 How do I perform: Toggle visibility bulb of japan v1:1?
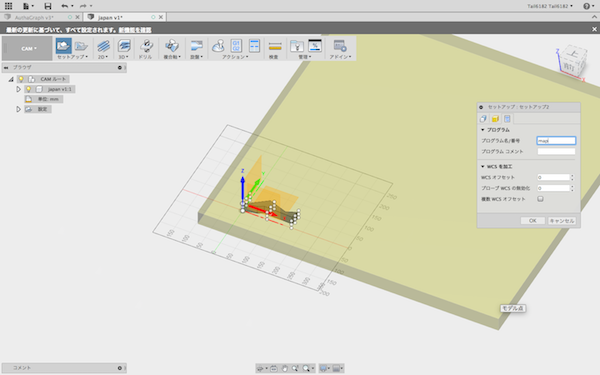[28, 89]
